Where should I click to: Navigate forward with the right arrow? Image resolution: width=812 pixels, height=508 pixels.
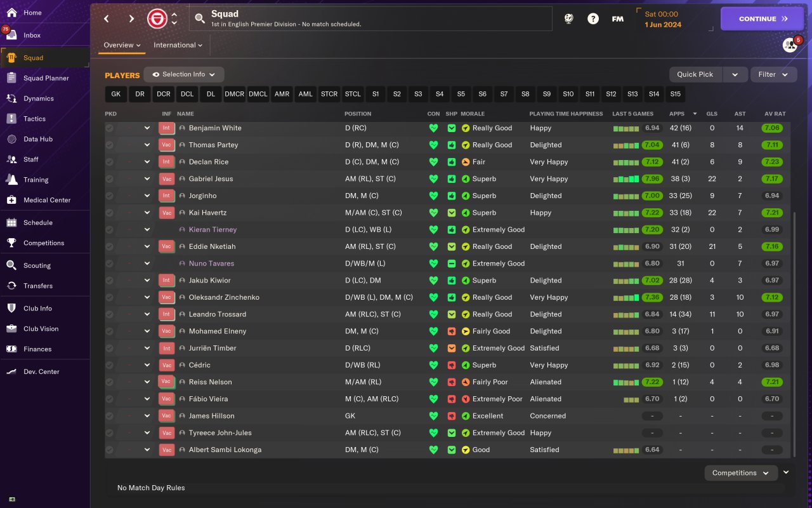tap(131, 19)
